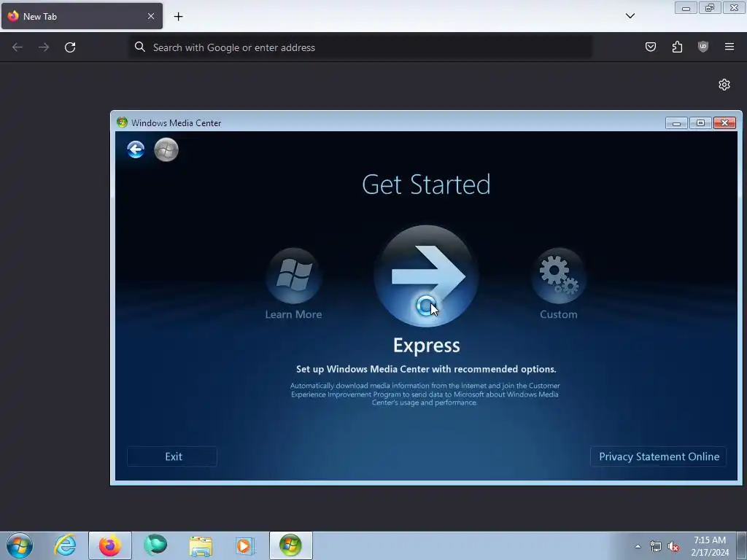Minimize the Windows Media Center window
Screen dimensions: 747x560
[x=676, y=123]
